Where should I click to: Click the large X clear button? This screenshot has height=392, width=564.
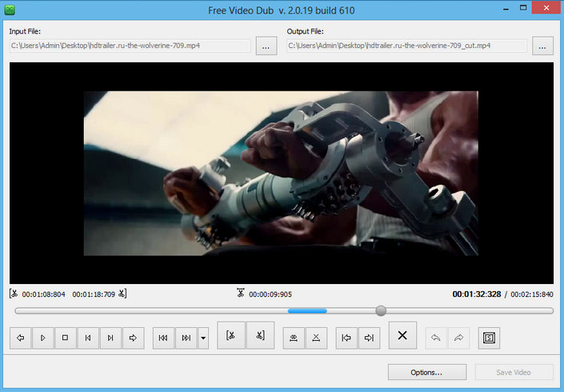[402, 335]
